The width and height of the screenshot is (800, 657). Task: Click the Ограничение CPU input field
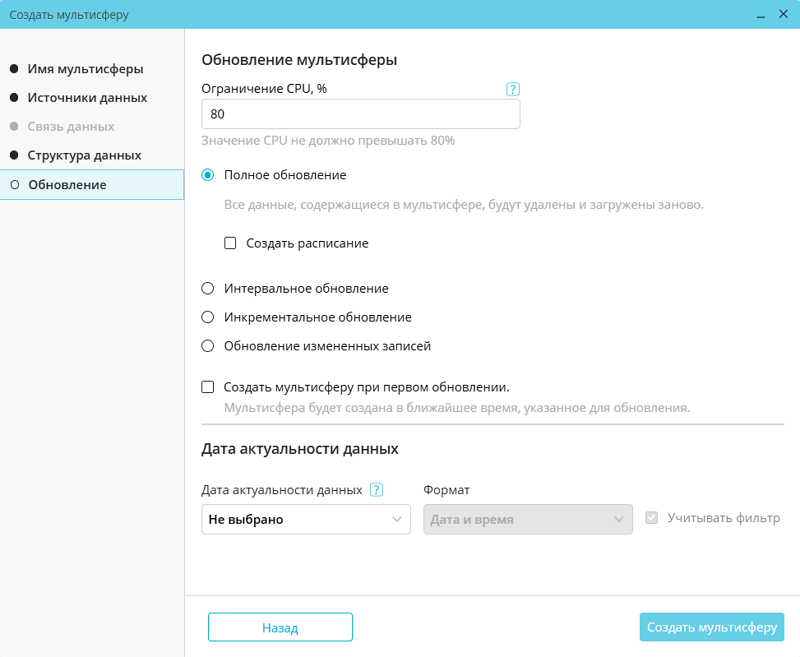360,115
